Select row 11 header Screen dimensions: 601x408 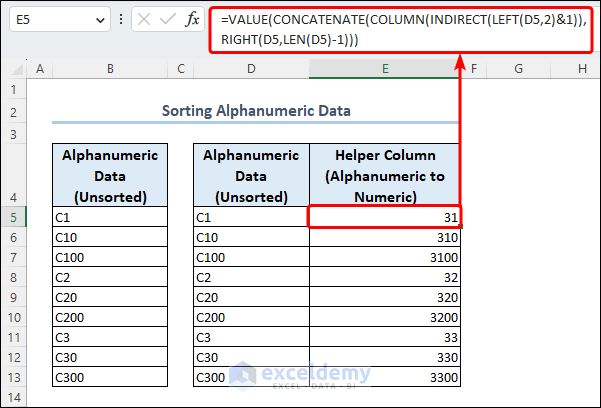13,337
